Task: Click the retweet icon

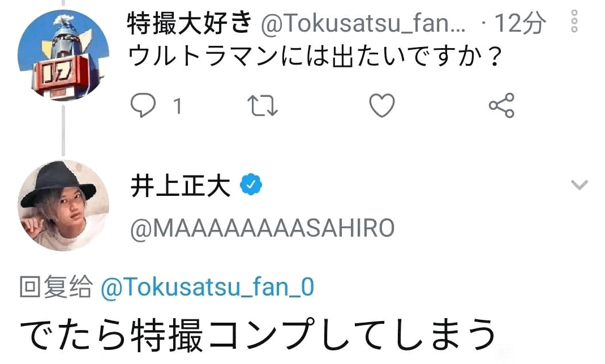Action: [261, 105]
